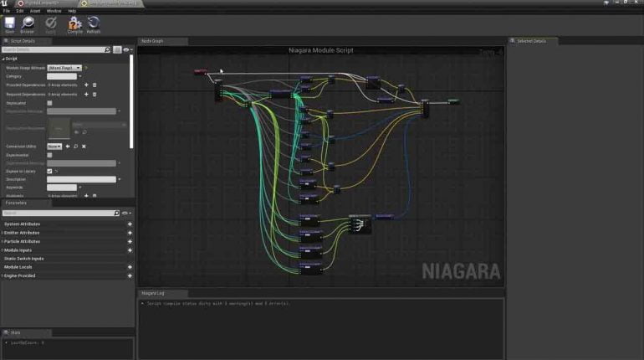Uncheck the Expose to Library checkbox
644x360 pixels.
49,171
